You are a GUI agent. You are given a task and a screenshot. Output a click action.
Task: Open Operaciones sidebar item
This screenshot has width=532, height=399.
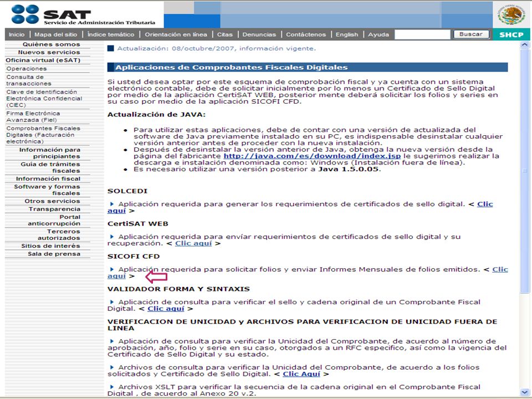point(27,69)
